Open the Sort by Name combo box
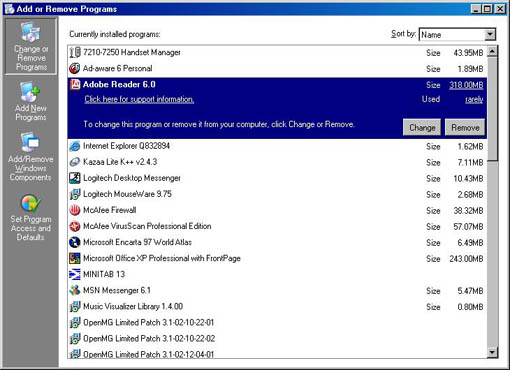The image size is (510, 370). click(457, 34)
